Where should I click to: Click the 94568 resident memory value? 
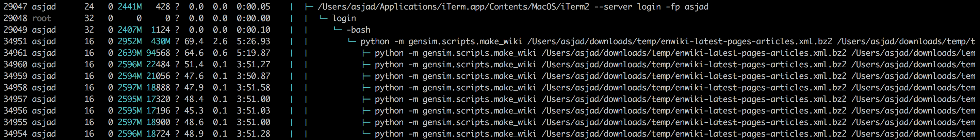tap(158, 53)
